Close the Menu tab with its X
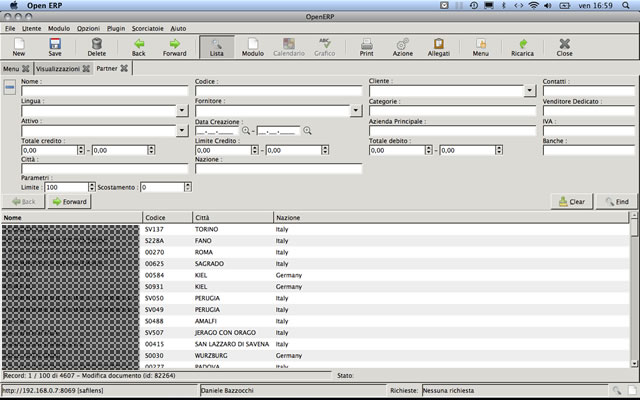The height and width of the screenshot is (400, 640). (x=26, y=69)
